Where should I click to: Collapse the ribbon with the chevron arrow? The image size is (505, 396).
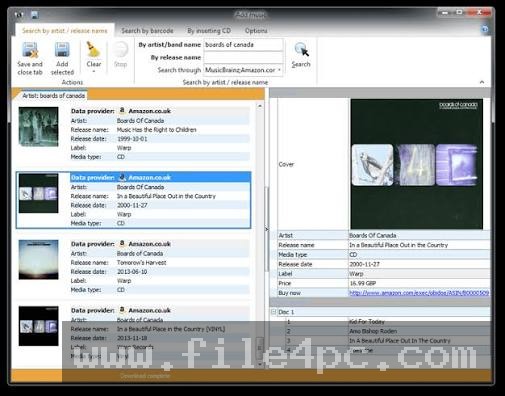pos(482,82)
